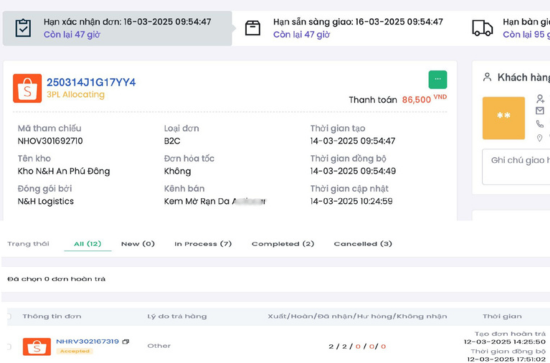
Task: Click the 2 / 2 / 0 / 0 / 0 quantities cell
Action: pos(357,347)
